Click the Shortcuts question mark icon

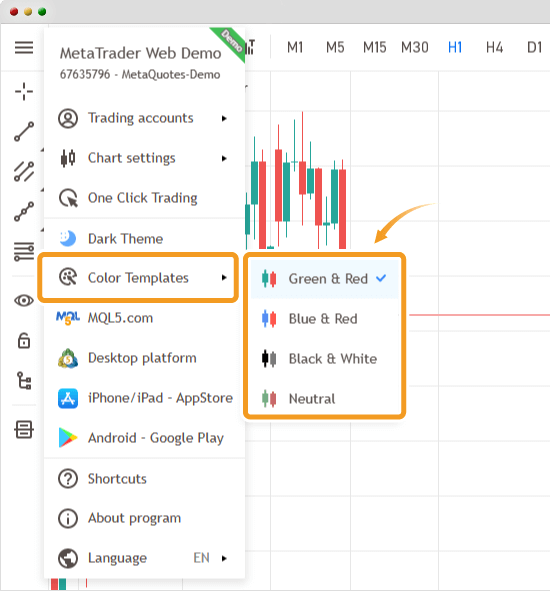(x=68, y=479)
